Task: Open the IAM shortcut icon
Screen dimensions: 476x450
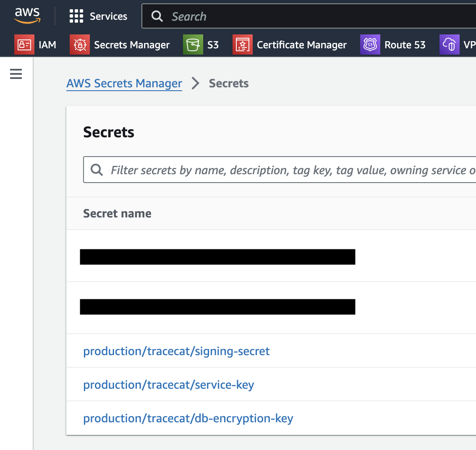Action: [x=24, y=44]
